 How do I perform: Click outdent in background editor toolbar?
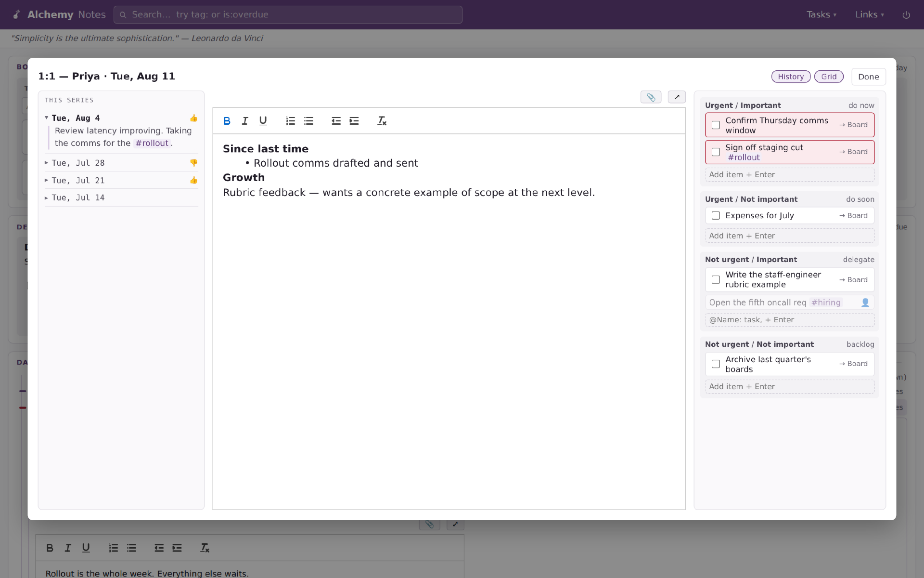click(159, 548)
